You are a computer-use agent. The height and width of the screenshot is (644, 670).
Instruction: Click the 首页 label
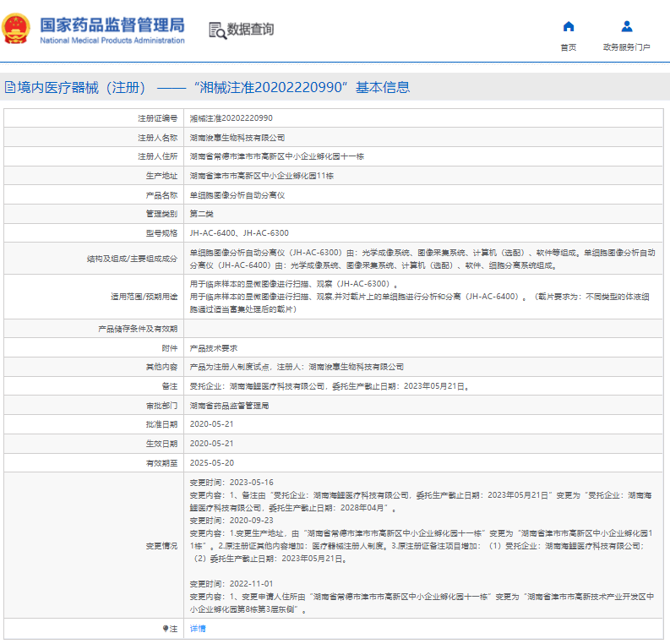[569, 47]
